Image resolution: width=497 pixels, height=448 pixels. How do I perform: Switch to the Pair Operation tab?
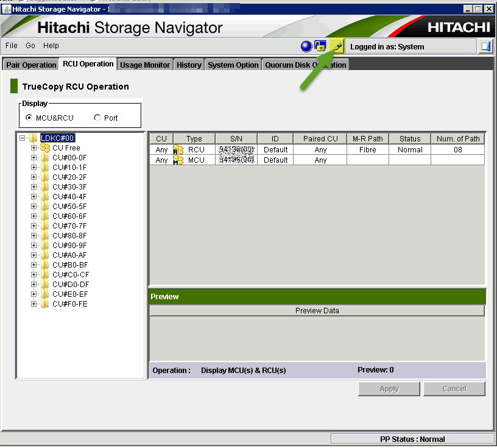(x=31, y=65)
